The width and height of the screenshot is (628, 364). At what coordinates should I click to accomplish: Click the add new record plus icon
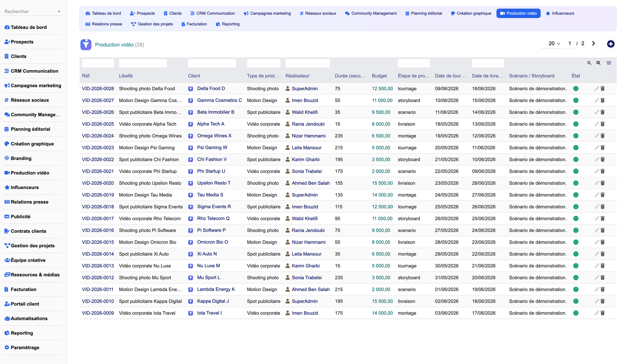[x=611, y=44]
